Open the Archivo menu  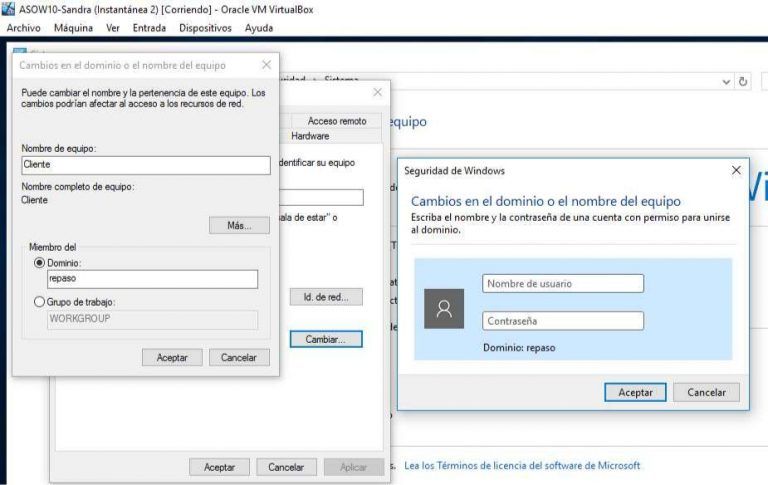pos(23,28)
